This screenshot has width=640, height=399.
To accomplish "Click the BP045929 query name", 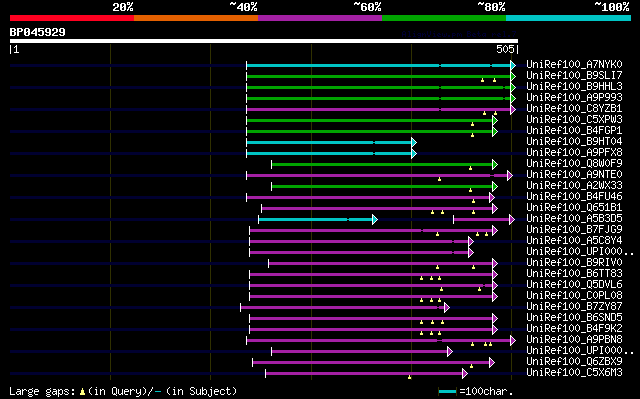I will (x=38, y=32).
